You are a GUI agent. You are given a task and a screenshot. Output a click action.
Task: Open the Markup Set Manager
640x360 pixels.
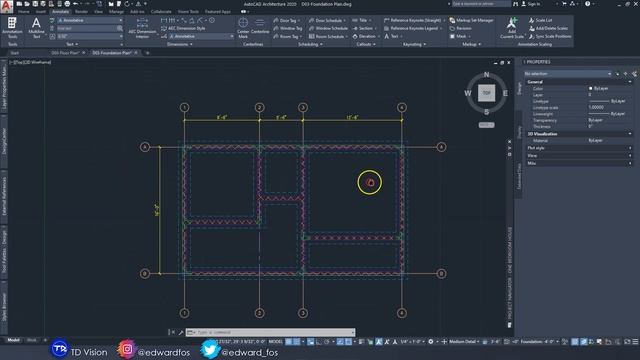pyautogui.click(x=471, y=20)
